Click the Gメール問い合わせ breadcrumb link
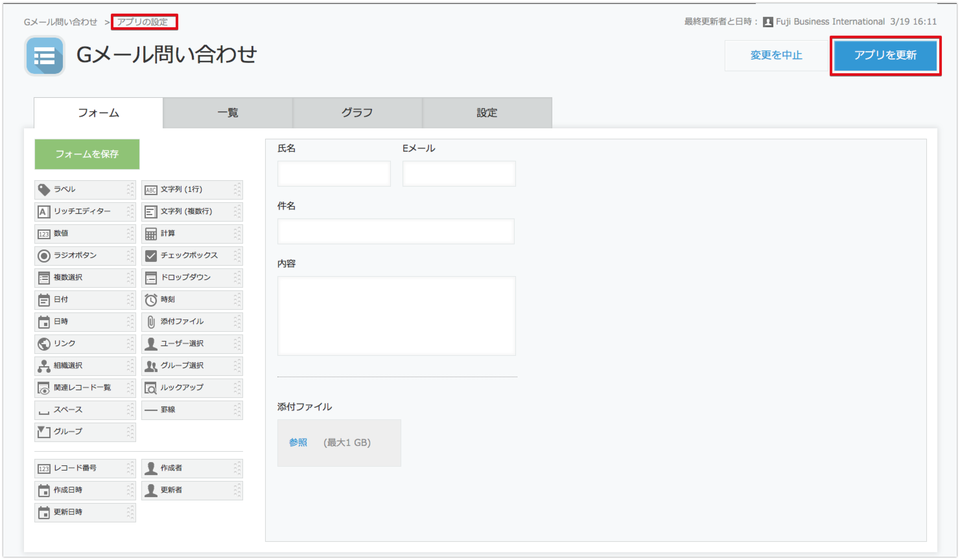Viewport: 960px width, 560px height. pyautogui.click(x=60, y=22)
